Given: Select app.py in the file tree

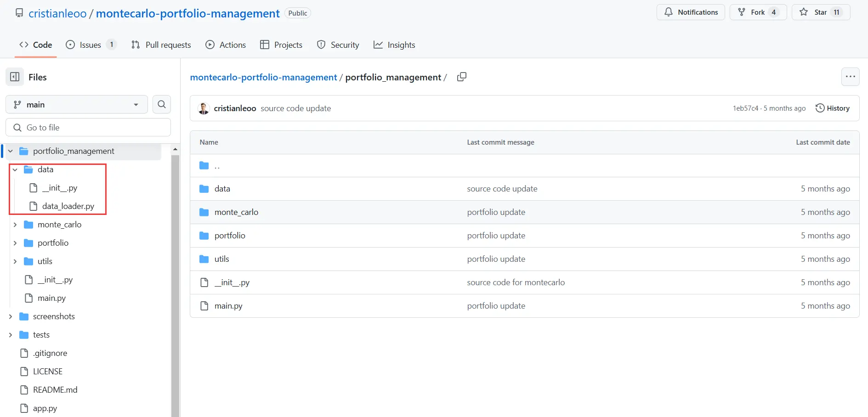Looking at the screenshot, I should [x=45, y=408].
